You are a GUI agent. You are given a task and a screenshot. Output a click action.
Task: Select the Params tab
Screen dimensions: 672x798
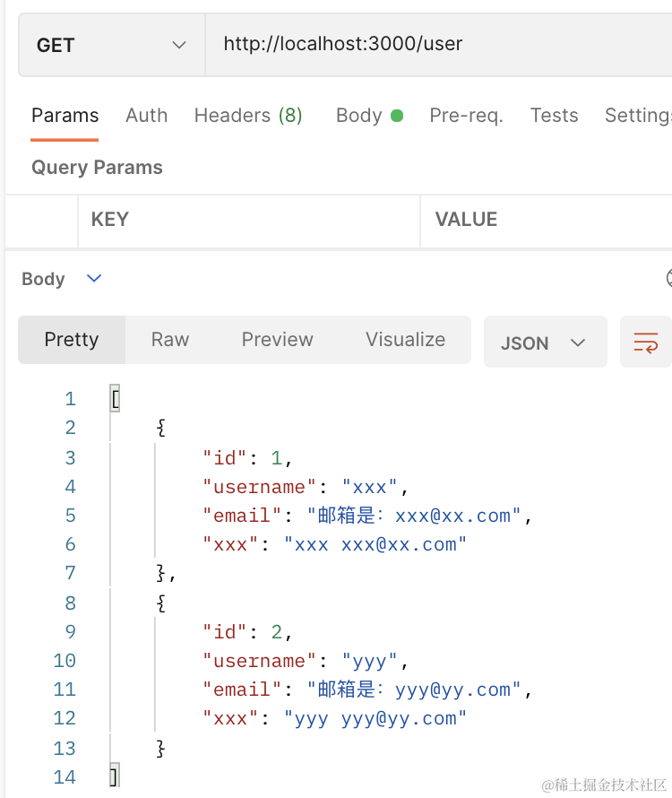coord(65,116)
